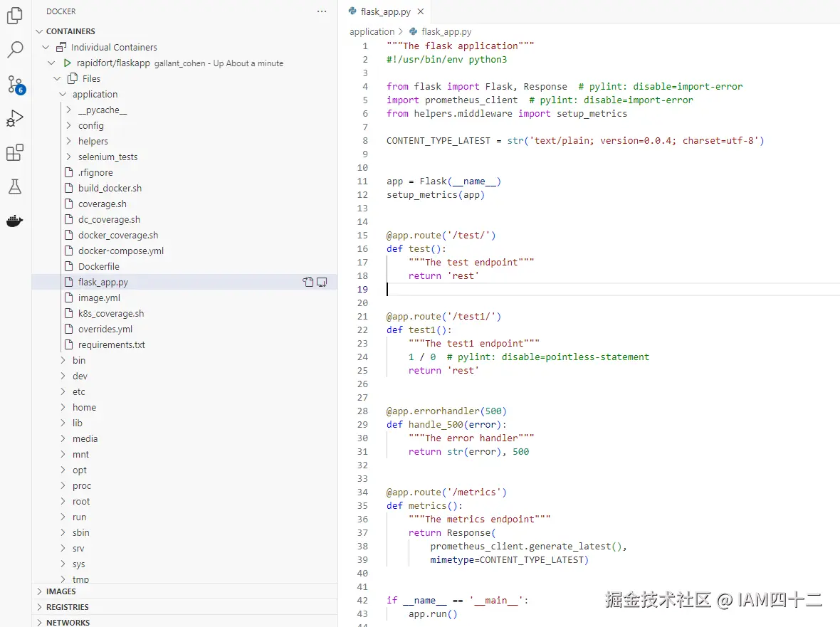
Task: Click flask_app.py breadcrumb segment
Action: 446,31
